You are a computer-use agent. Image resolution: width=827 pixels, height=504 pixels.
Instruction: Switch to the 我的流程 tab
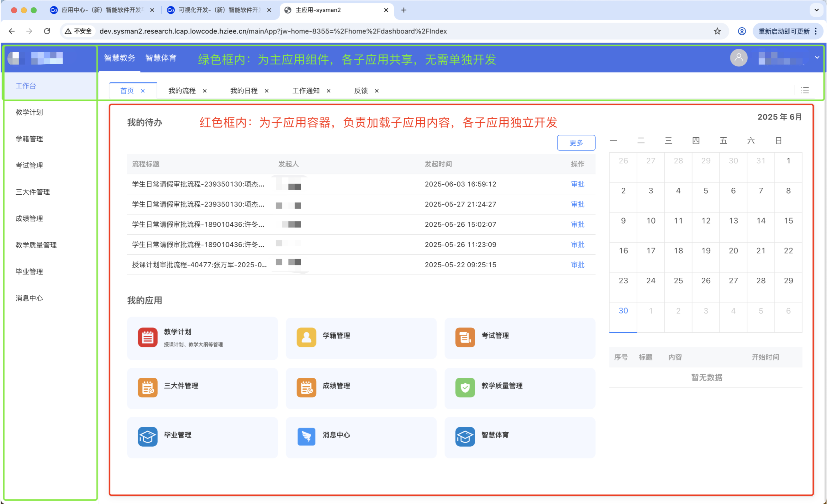click(182, 91)
